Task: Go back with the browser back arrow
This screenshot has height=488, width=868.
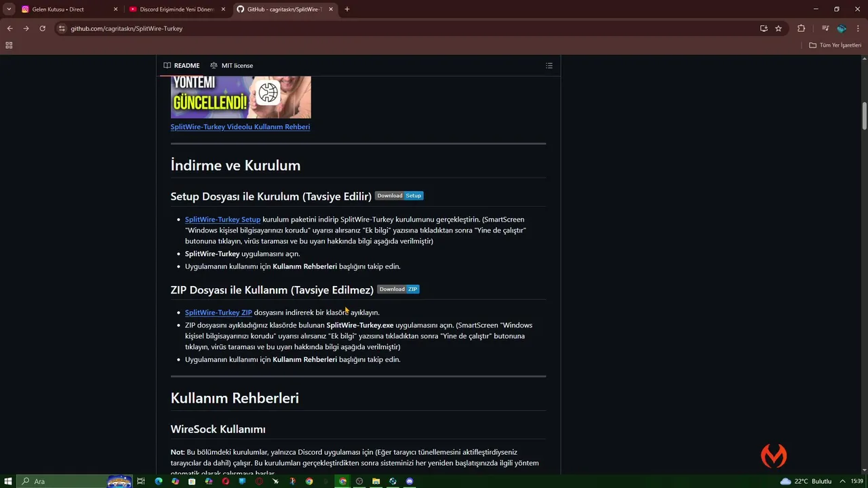Action: point(9,28)
